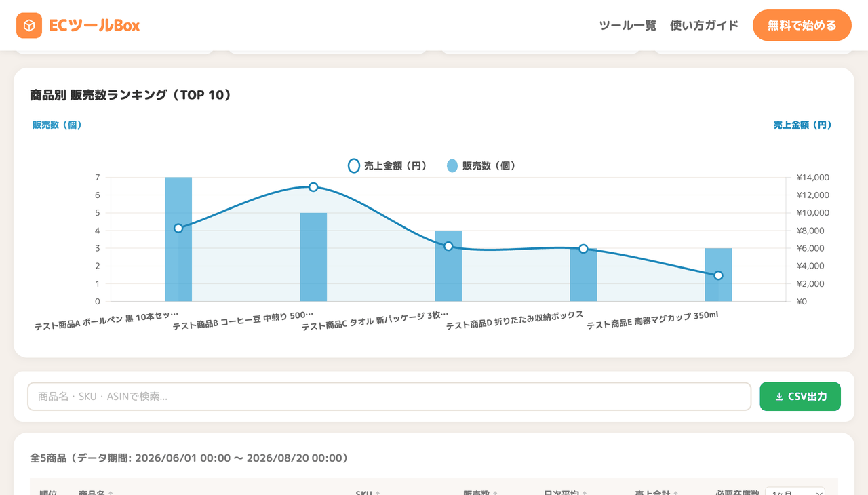868x495 pixels.
Task: Click the テスト商品B コーヒー豆 axis label
Action: tap(243, 321)
